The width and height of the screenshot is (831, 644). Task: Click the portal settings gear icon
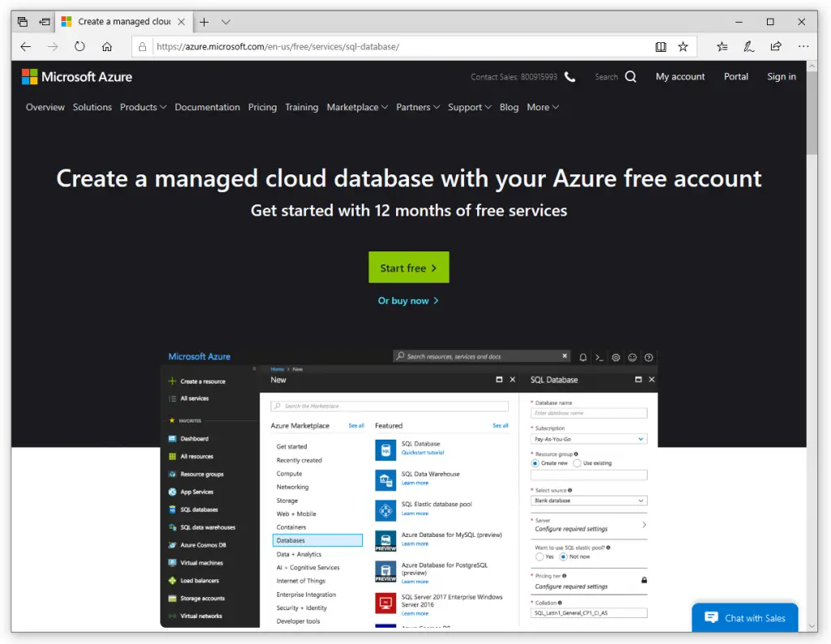[616, 358]
